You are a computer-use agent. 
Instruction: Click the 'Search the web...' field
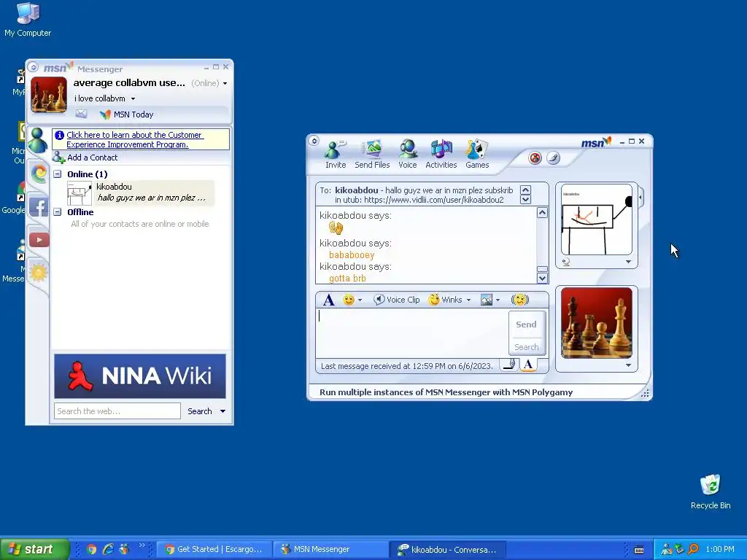(x=117, y=411)
